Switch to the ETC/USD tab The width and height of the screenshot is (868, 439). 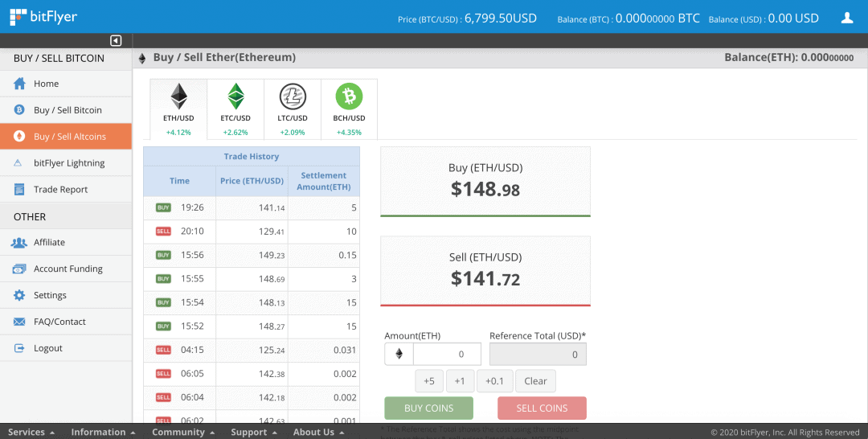(235, 109)
